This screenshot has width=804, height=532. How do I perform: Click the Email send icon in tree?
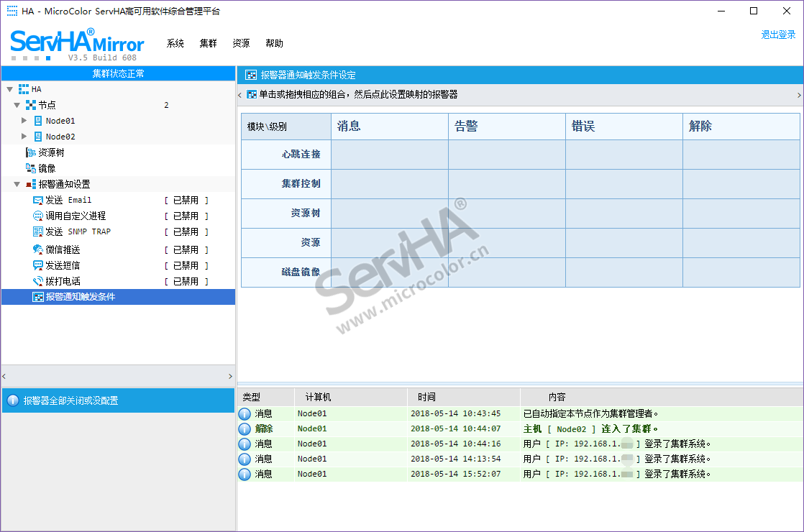[38, 200]
